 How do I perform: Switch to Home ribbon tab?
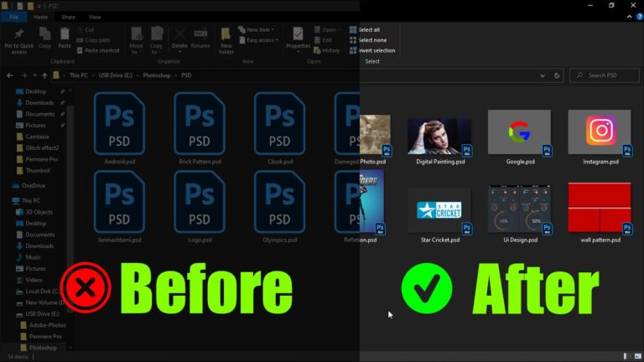40,17
